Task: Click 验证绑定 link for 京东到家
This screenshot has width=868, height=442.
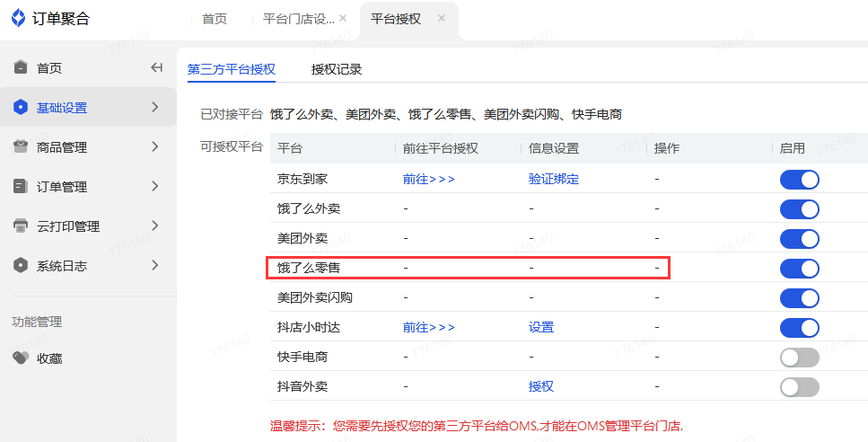Action: [x=554, y=179]
